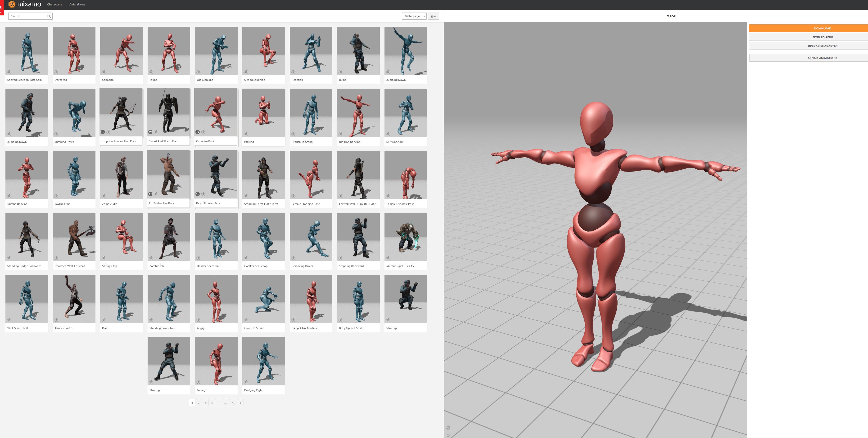Viewport: 868px width, 438px height.
Task: Click the running figure icon on Defeated card
Action: coord(57,72)
